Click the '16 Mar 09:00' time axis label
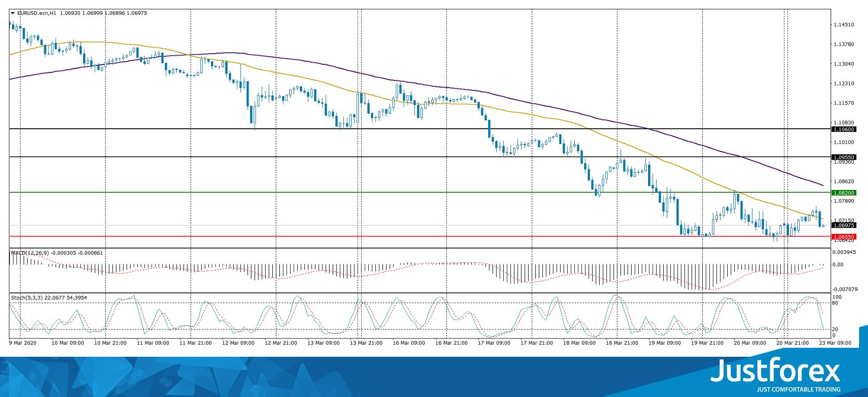This screenshot has width=868, height=397. point(409,343)
